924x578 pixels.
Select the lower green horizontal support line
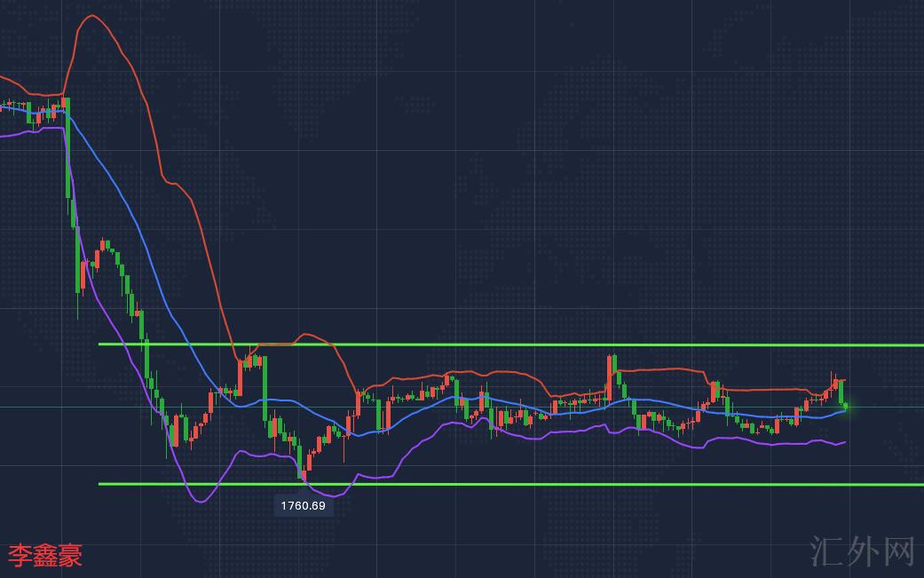533,484
